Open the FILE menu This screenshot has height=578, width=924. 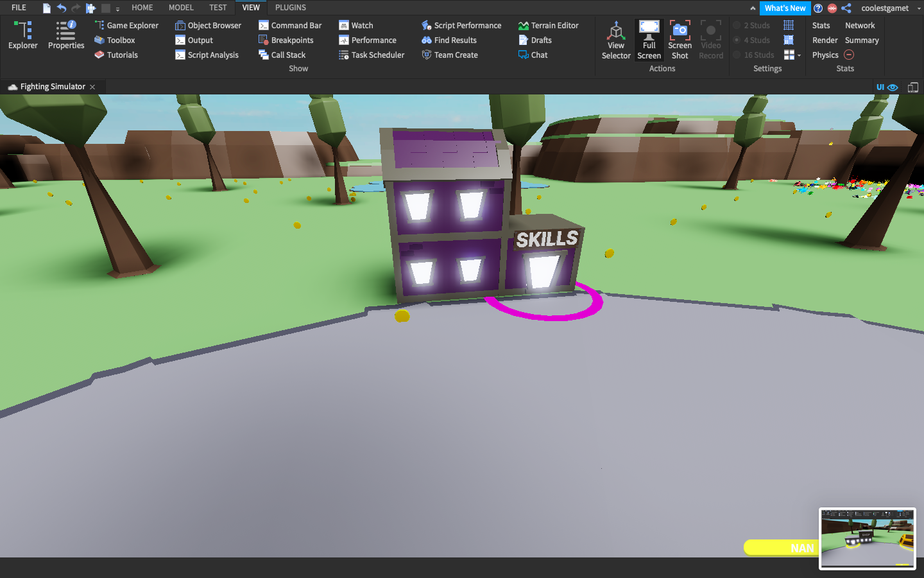19,8
